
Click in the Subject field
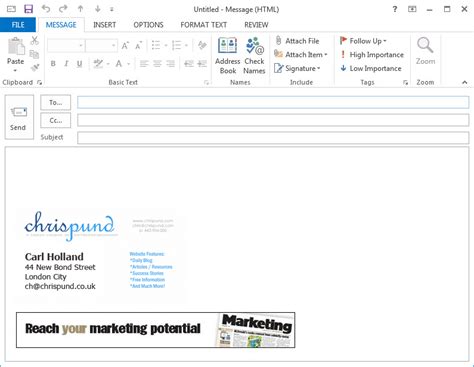(273, 137)
